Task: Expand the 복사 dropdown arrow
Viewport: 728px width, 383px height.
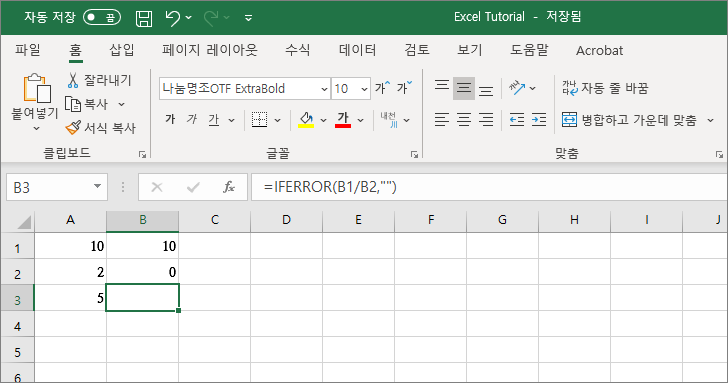Action: click(x=121, y=104)
